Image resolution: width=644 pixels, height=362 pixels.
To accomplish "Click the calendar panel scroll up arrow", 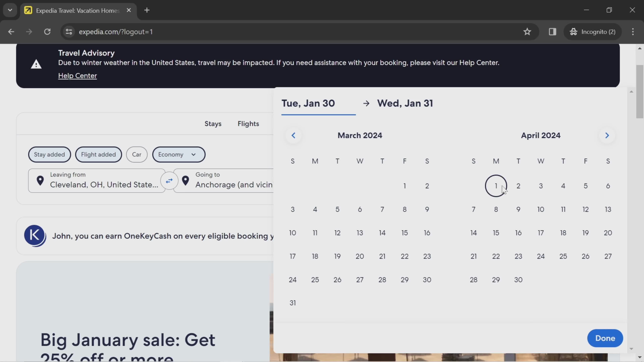I will (x=631, y=92).
